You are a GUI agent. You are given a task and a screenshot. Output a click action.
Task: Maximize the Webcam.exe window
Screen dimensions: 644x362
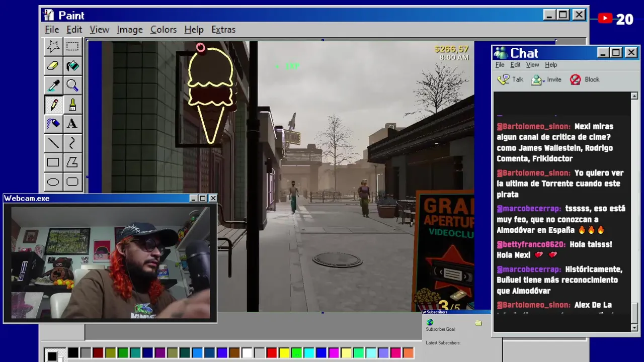coord(203,199)
